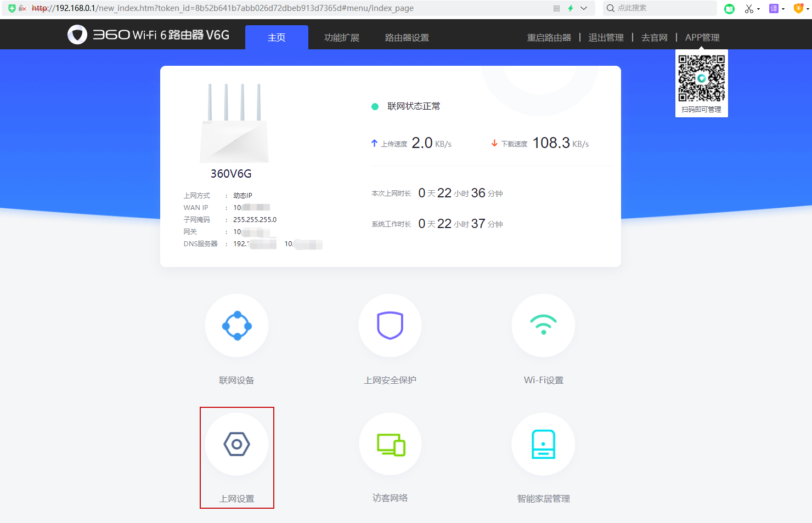The height and width of the screenshot is (523, 812).
Task: Open 智能家居管理 smart home icon
Action: pos(543,444)
